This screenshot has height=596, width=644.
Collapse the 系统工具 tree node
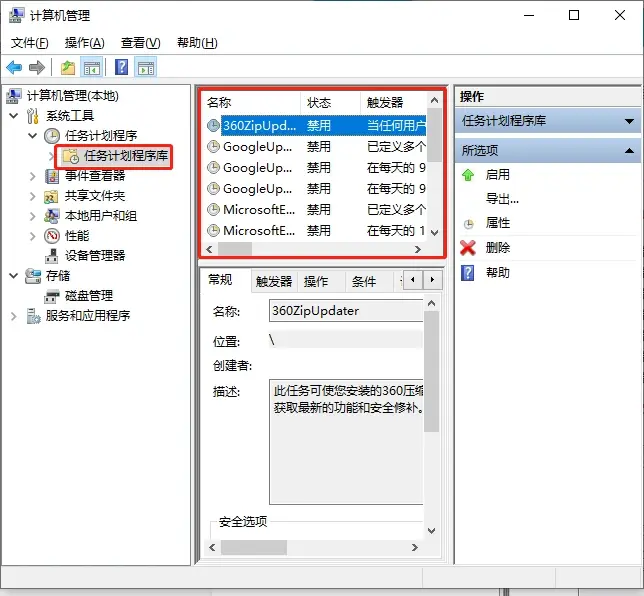14,116
